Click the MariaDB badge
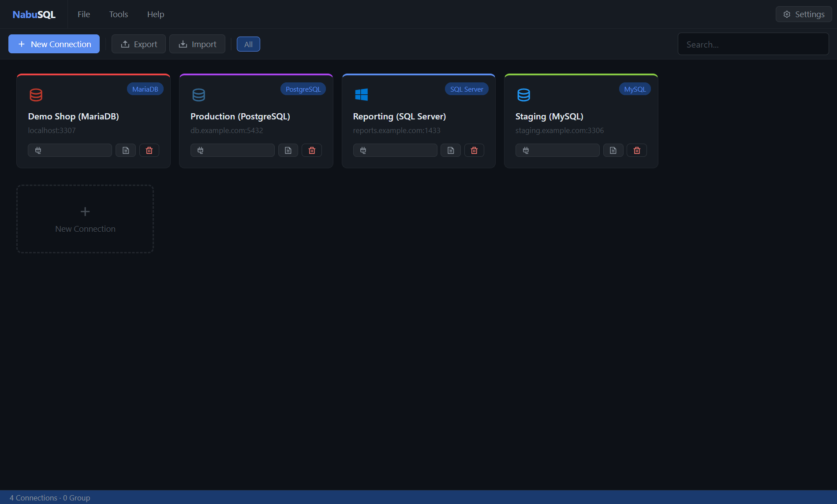This screenshot has height=504, width=837. click(145, 89)
